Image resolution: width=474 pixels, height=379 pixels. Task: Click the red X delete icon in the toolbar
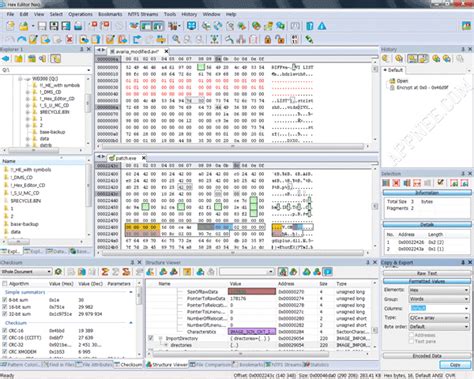coord(69,39)
